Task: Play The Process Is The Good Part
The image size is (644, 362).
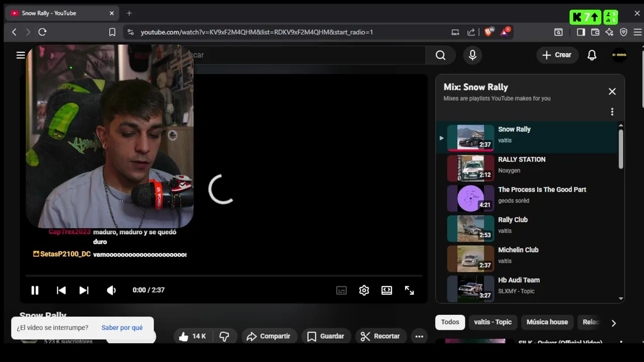Action: tap(527, 198)
